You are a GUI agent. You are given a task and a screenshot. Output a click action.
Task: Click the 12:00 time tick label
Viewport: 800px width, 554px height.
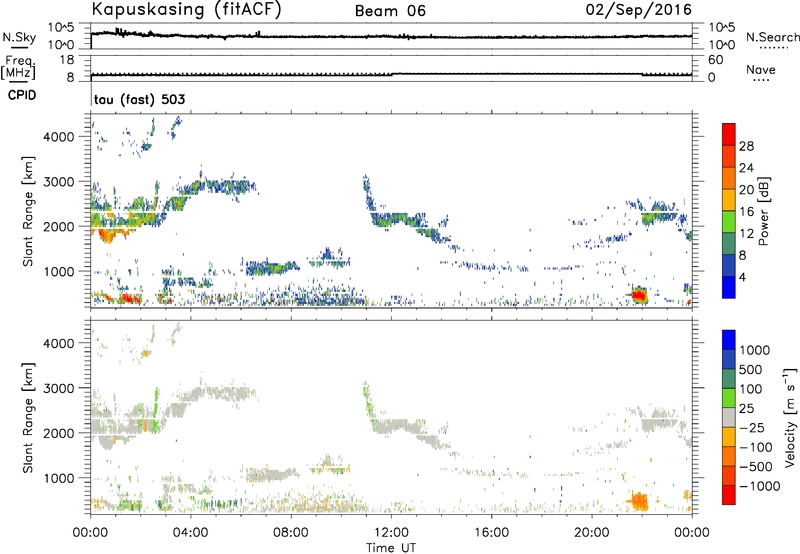click(391, 533)
